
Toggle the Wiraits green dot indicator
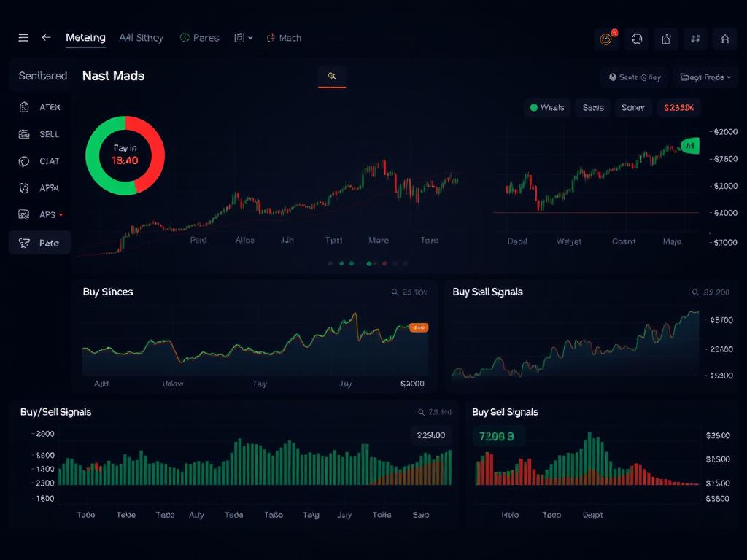pyautogui.click(x=534, y=108)
